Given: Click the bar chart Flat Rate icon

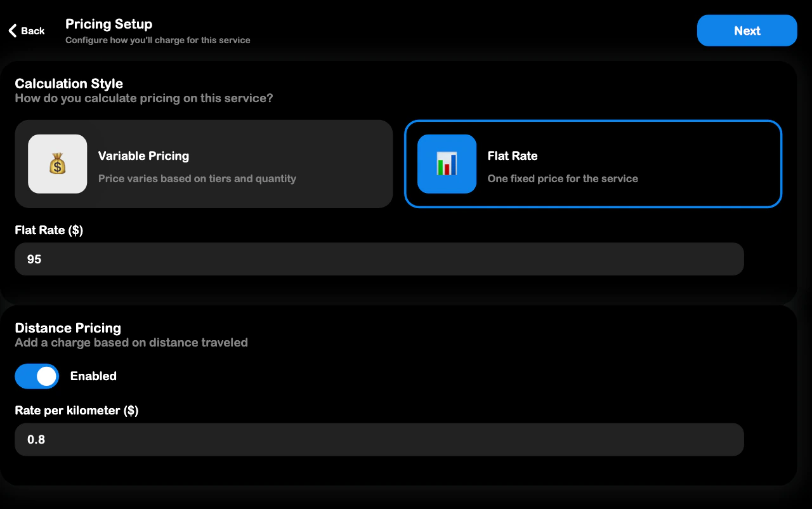Looking at the screenshot, I should pos(447,164).
